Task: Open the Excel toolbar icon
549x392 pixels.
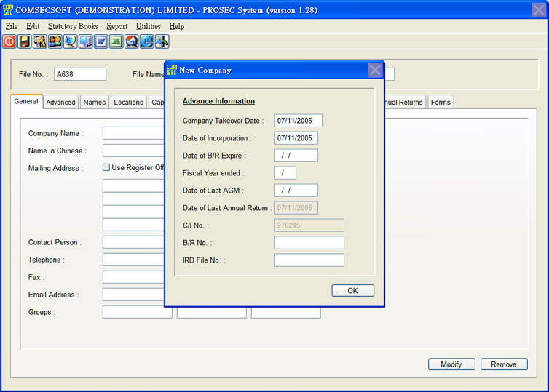Action: [x=116, y=41]
